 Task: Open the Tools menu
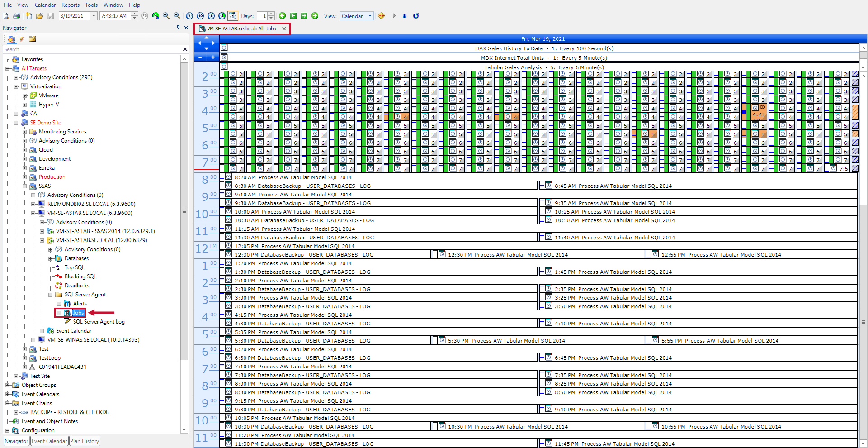(x=91, y=5)
